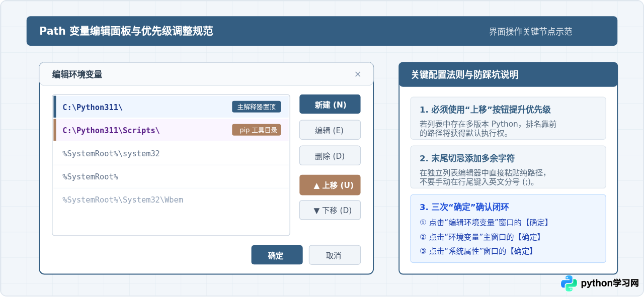Select the C:\Python311\Scripts\ path row
The width and height of the screenshot is (644, 297).
pyautogui.click(x=171, y=130)
